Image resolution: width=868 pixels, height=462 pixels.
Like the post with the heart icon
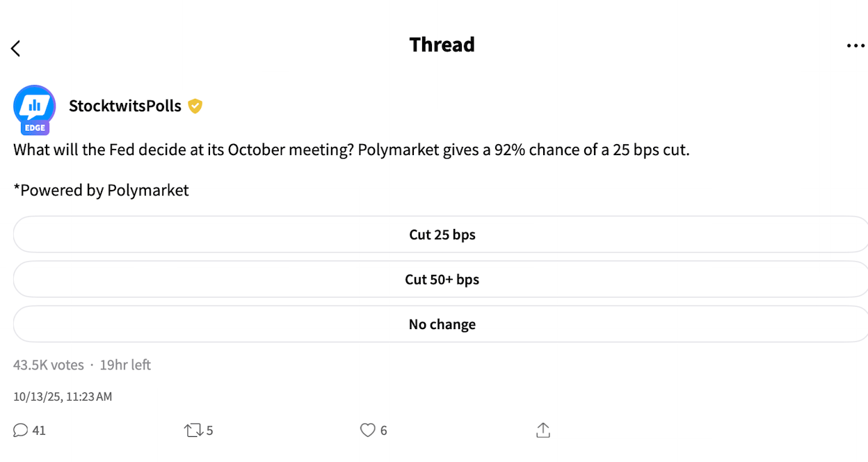tap(367, 431)
